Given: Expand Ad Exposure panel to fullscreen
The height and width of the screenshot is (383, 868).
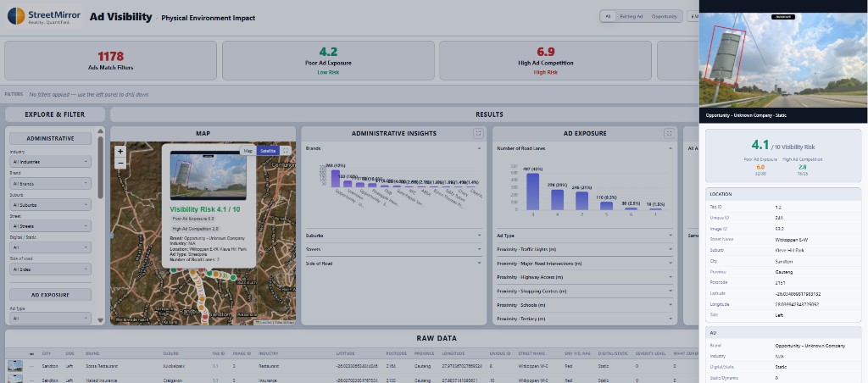Looking at the screenshot, I should (669, 133).
